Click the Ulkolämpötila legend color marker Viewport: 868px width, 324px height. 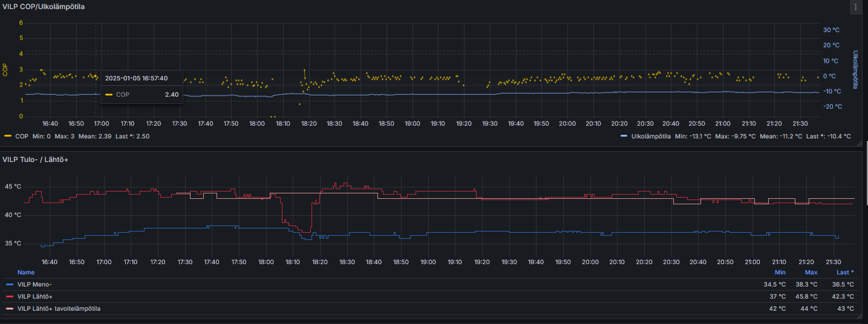(624, 137)
